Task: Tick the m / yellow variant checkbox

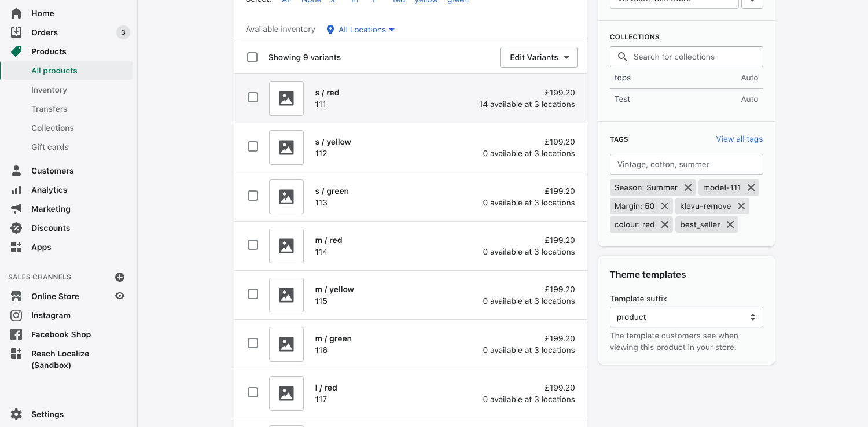Action: (253, 294)
